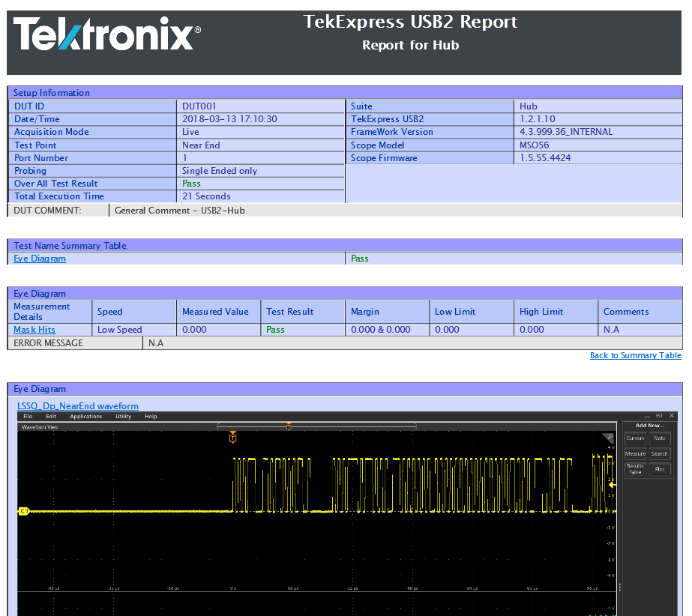This screenshot has width=692, height=616.
Task: Follow the Back to Summary Table link
Action: pos(636,355)
